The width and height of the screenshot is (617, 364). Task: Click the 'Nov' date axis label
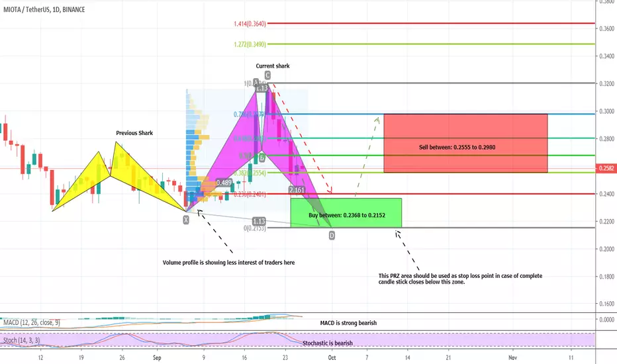(x=512, y=357)
